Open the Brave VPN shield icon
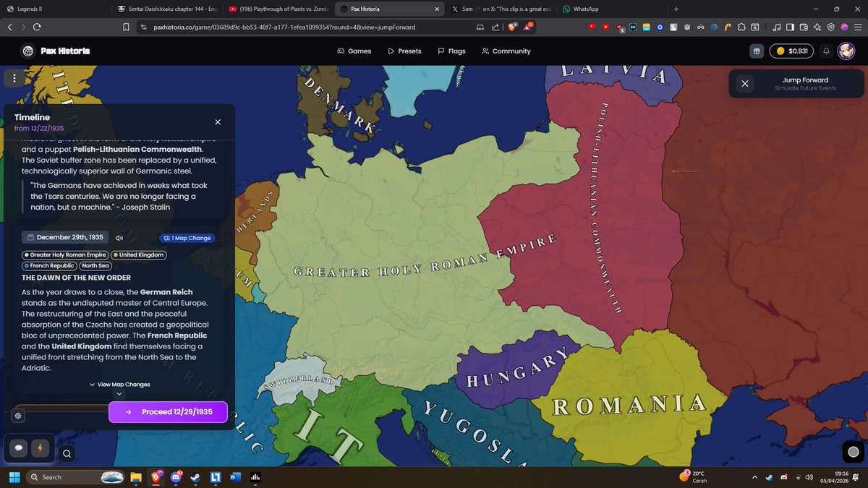Image resolution: width=868 pixels, height=488 pixels. [x=831, y=27]
